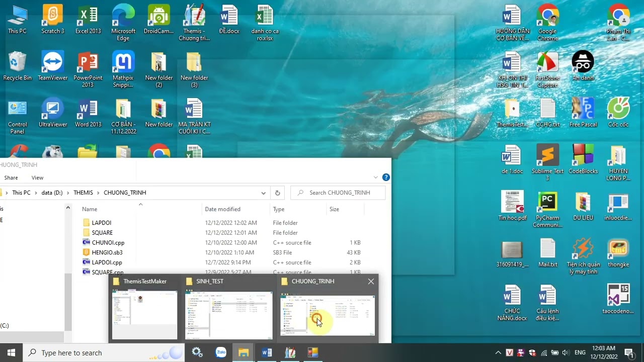Open the View tab in File Explorer
This screenshot has height=362, width=644.
point(37,177)
